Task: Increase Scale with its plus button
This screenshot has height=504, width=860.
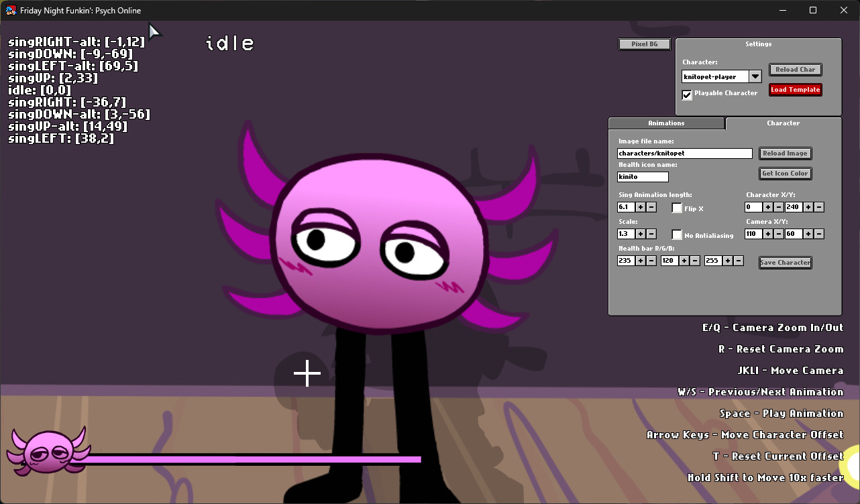Action: (641, 234)
